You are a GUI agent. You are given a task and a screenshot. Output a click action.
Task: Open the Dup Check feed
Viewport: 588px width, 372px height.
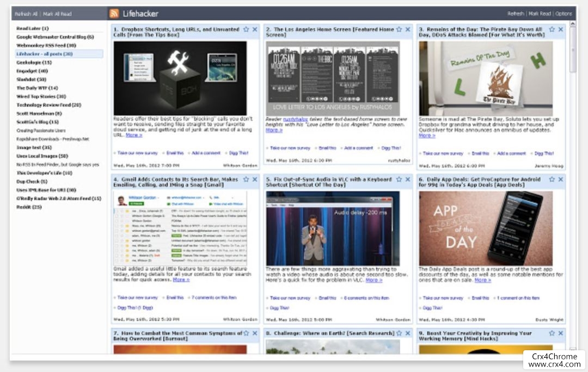coord(32,181)
